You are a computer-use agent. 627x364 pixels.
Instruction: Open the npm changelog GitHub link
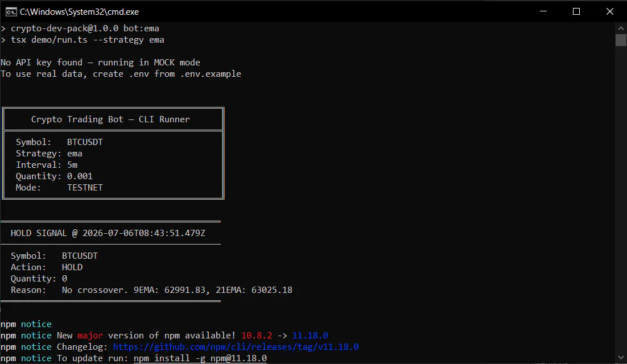coord(236,347)
